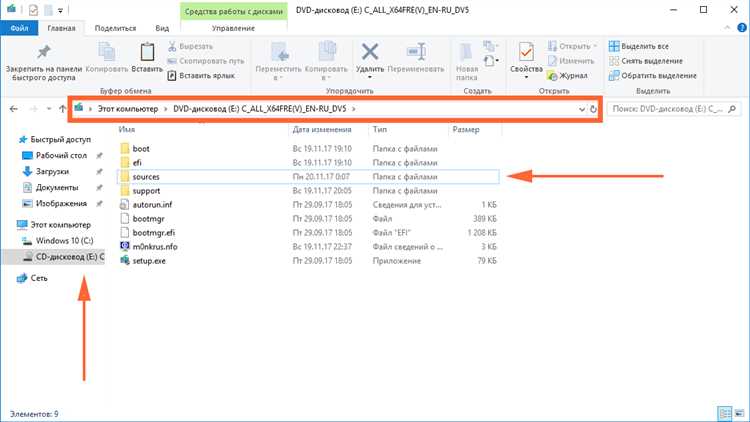Open the Файл menu tab
Image resolution: width=750 pixels, height=422 pixels.
(19, 28)
